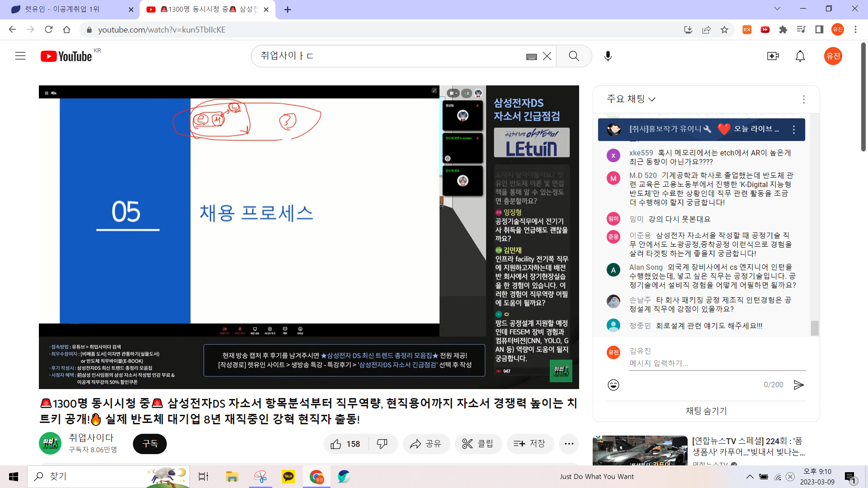Click the chat message input field

(x=717, y=363)
